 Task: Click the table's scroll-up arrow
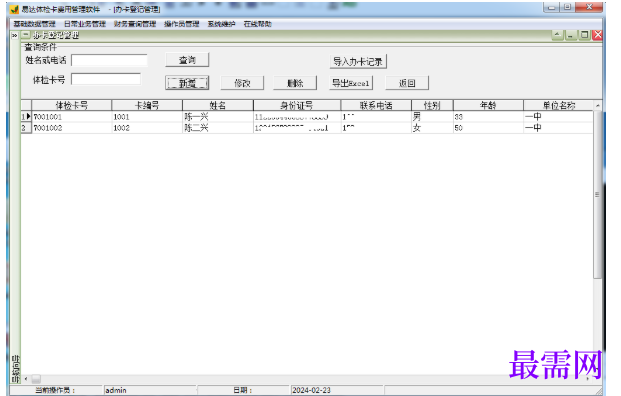click(x=597, y=105)
